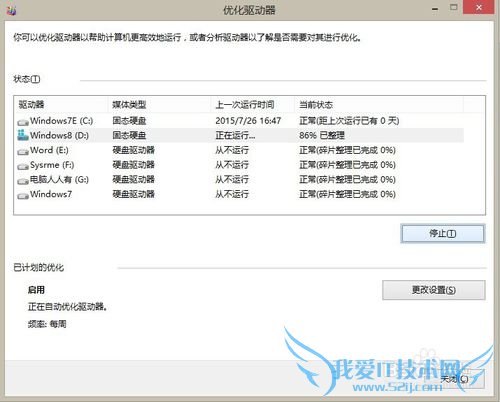Select the 电脑人人有 (G:) drive name
This screenshot has height=402, width=500.
pyautogui.click(x=59, y=179)
